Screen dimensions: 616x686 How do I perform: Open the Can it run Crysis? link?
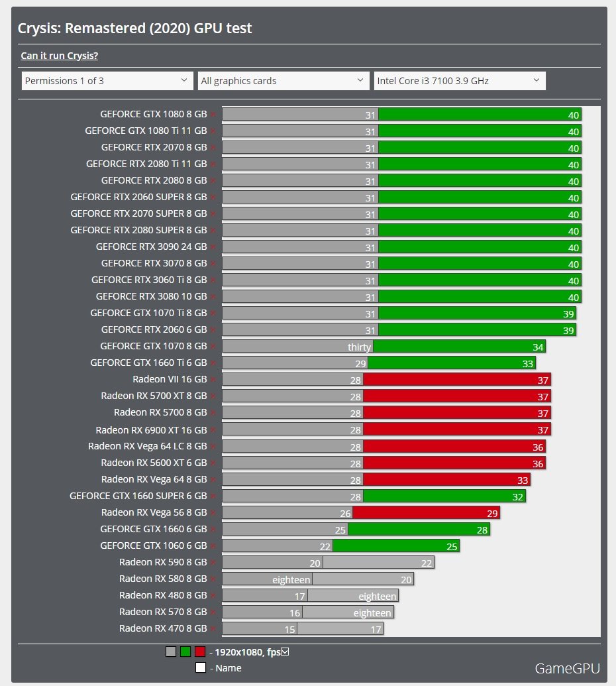pos(60,56)
